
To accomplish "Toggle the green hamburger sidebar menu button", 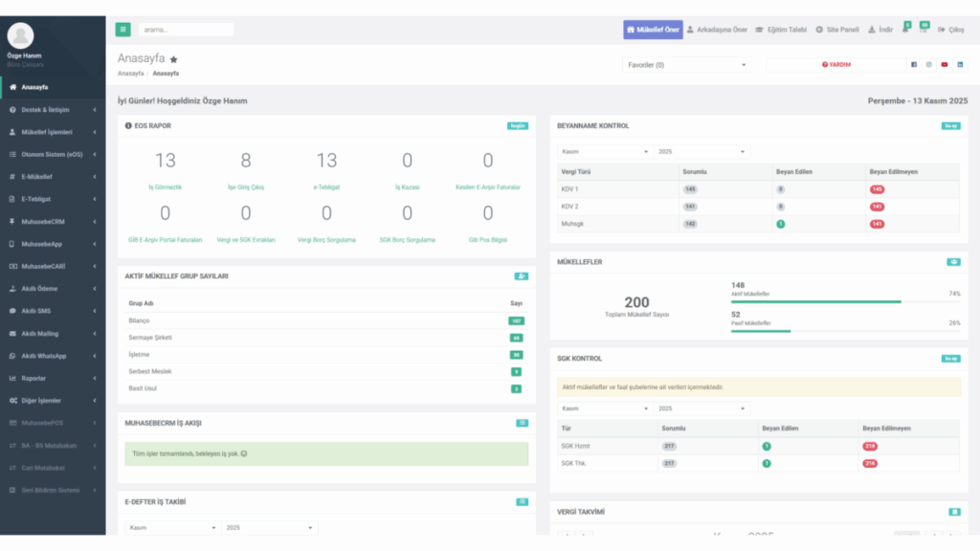I will click(x=122, y=30).
